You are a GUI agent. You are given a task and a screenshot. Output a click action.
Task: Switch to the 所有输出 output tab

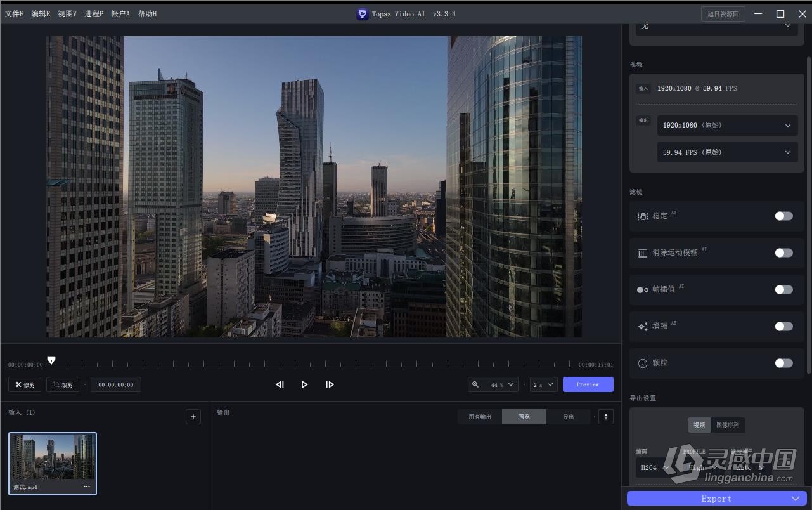click(x=480, y=417)
